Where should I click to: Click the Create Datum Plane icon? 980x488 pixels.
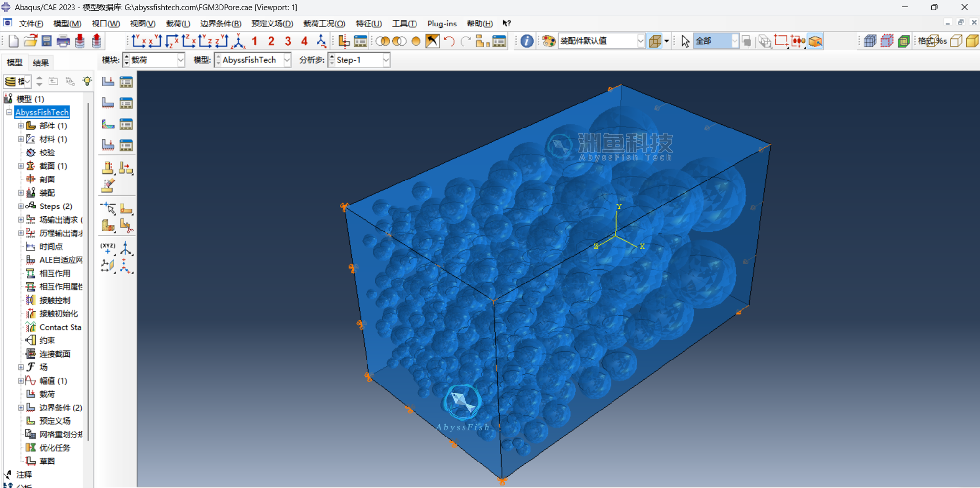[x=108, y=266]
